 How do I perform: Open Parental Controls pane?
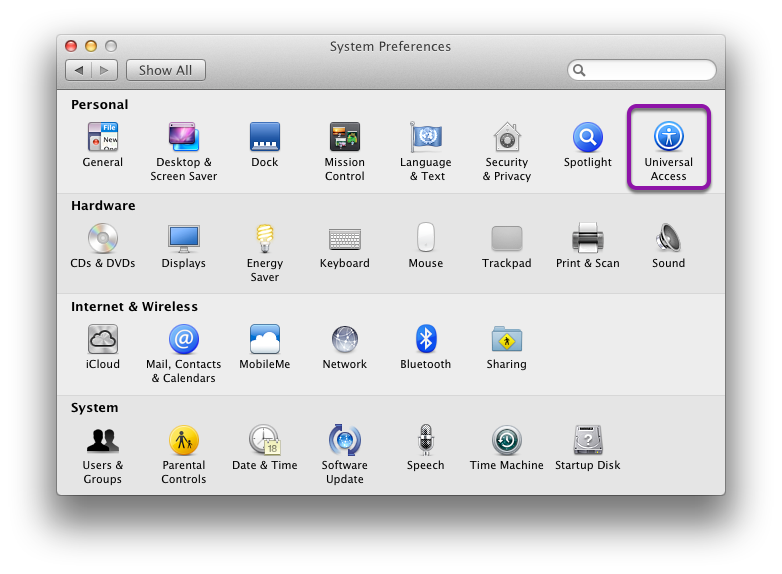(x=184, y=454)
